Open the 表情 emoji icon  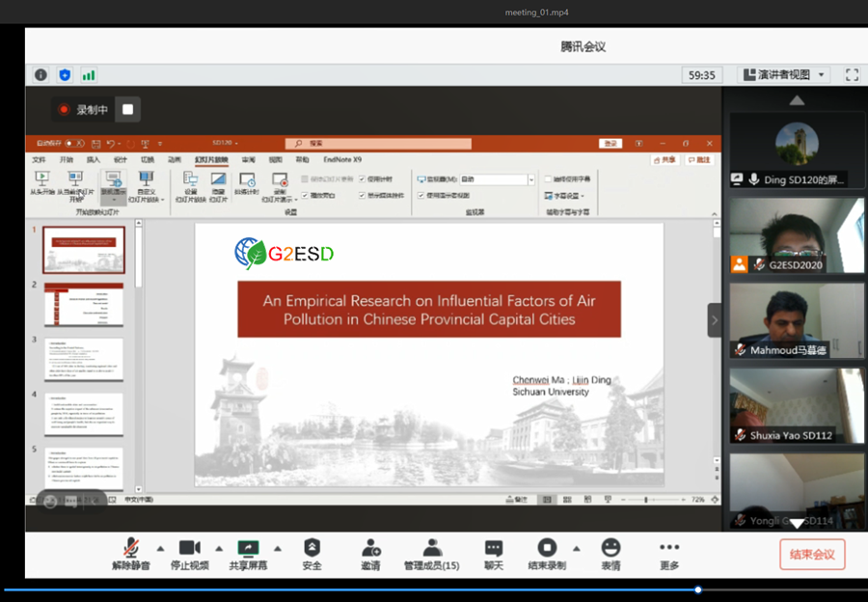610,547
